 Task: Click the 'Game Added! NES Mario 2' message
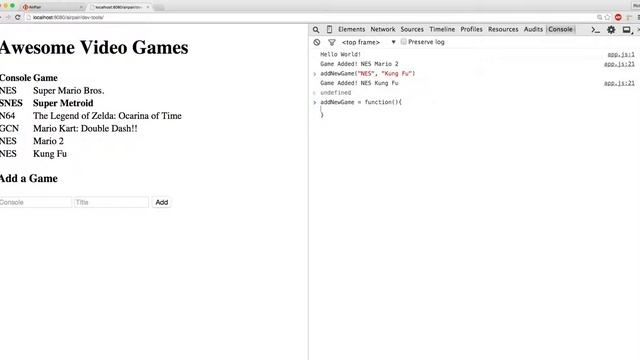[359, 64]
